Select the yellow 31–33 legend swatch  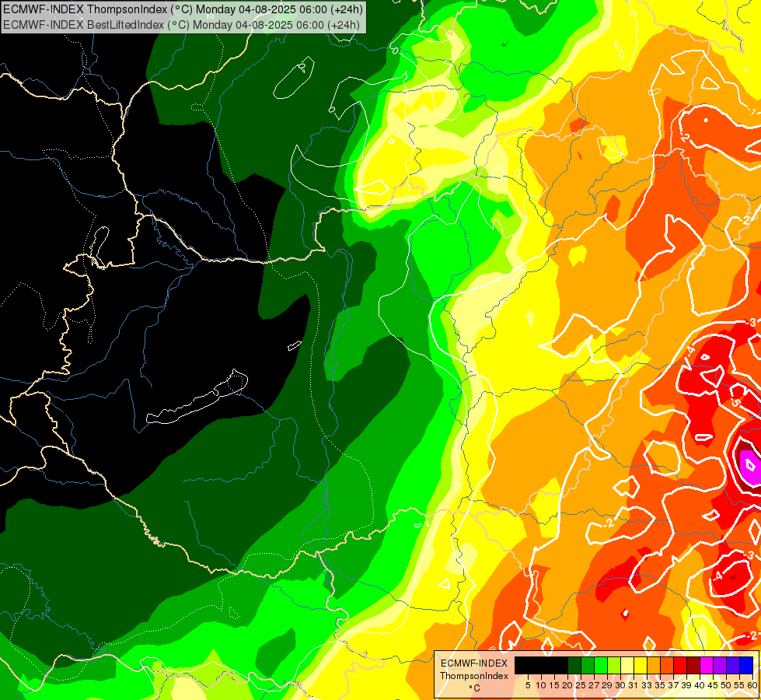click(641, 665)
